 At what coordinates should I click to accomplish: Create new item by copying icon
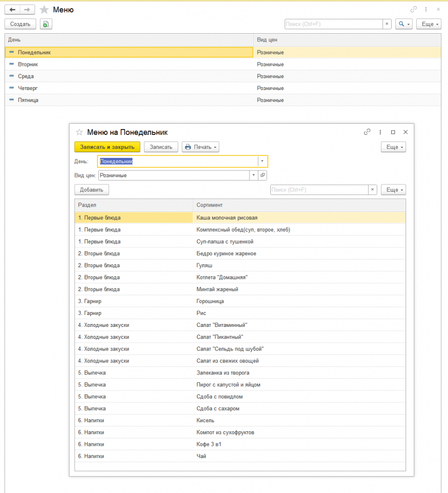coord(46,24)
